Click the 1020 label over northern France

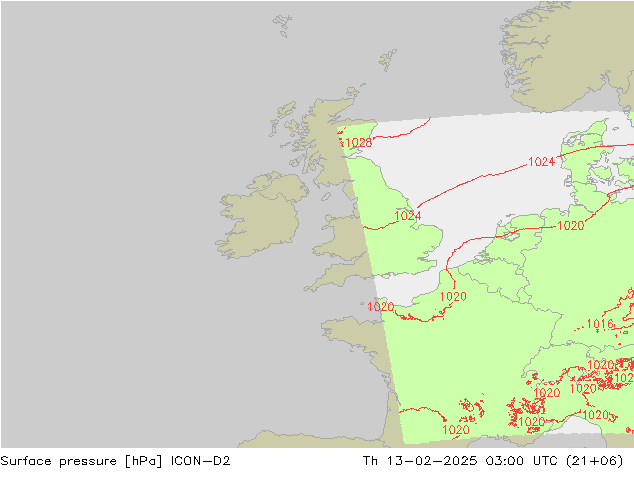(x=453, y=297)
